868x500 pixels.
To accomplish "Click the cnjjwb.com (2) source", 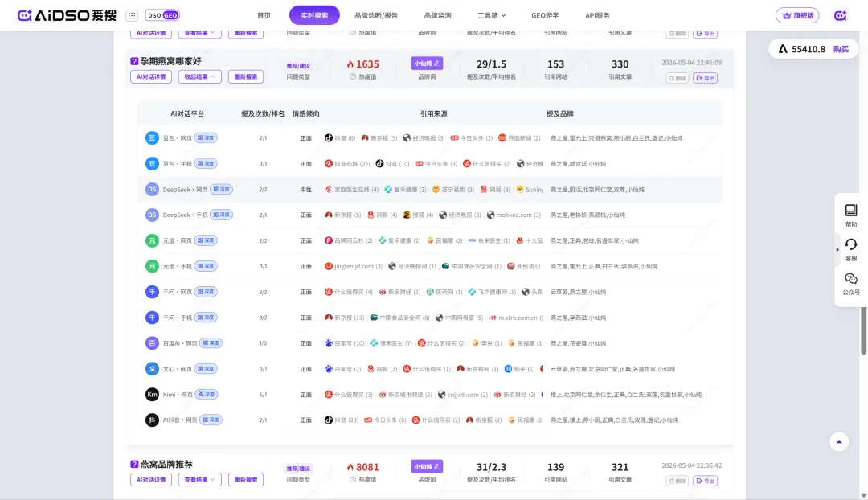I will click(463, 394).
